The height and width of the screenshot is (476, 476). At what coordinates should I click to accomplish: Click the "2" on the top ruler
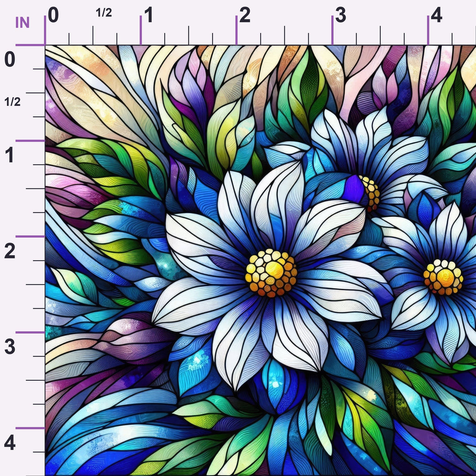[245, 15]
